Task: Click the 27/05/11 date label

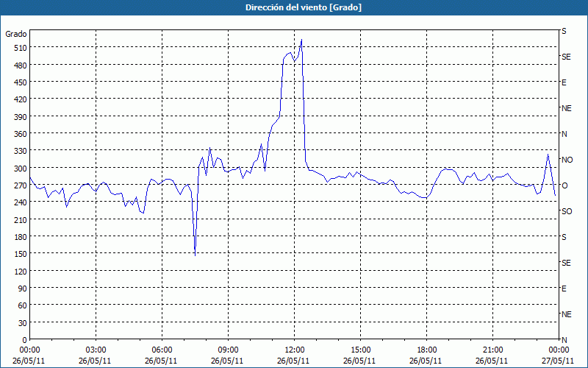Action: 558,361
